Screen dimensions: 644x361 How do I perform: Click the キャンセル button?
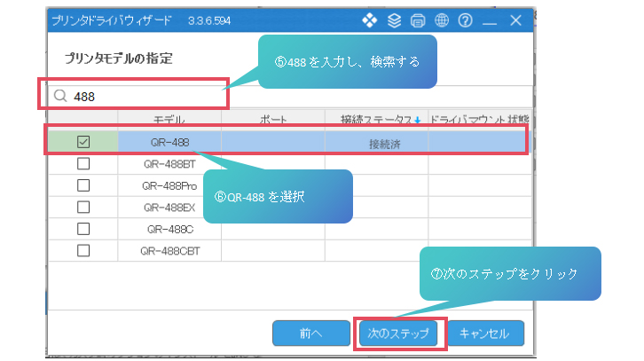[x=485, y=334]
